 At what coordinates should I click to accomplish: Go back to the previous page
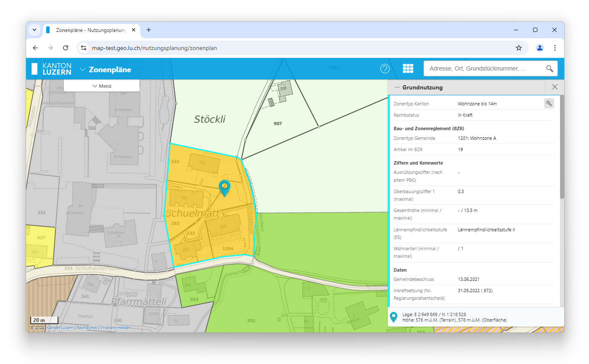(x=35, y=48)
